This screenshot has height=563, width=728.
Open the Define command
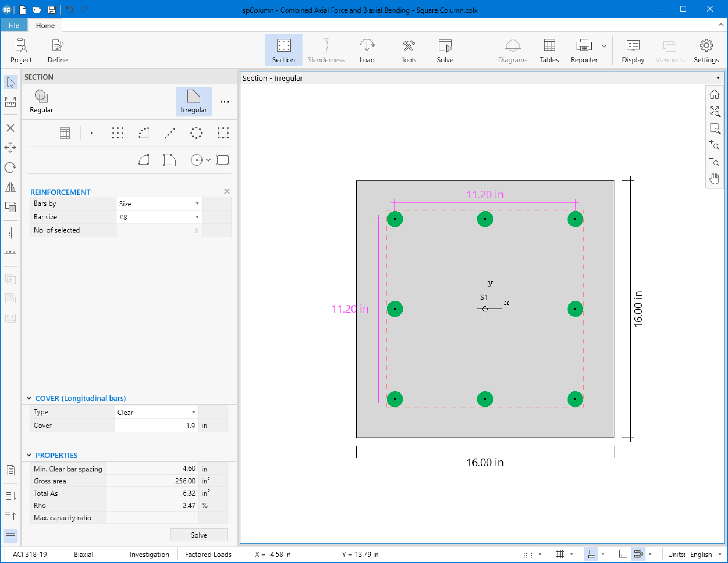(57, 50)
